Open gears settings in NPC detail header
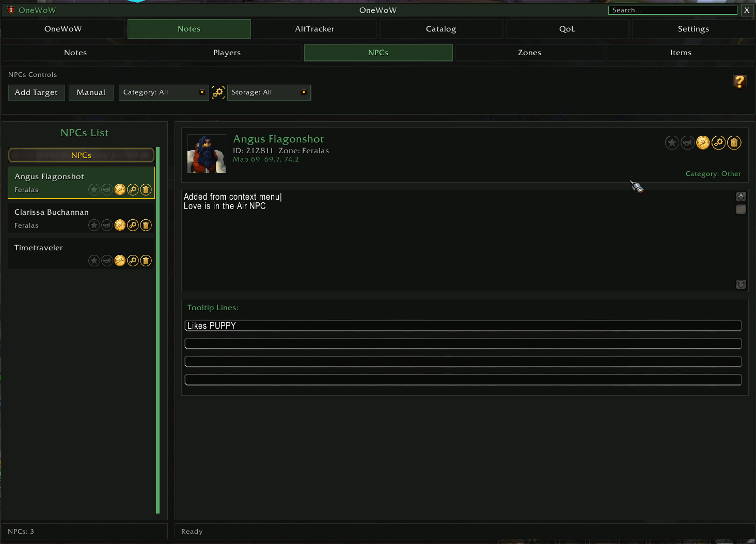 point(718,142)
